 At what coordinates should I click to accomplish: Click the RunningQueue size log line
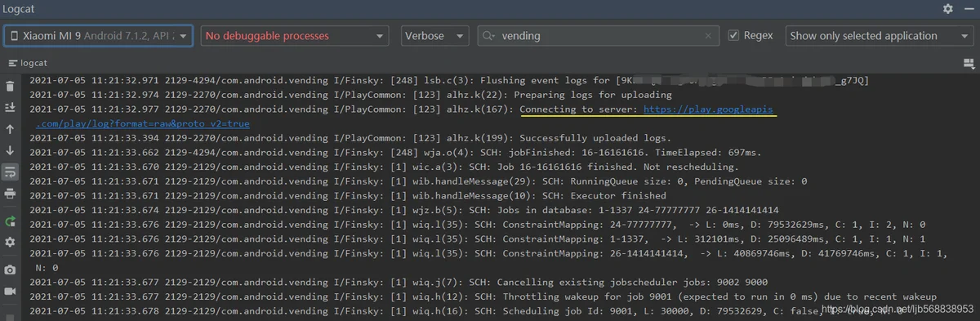418,181
